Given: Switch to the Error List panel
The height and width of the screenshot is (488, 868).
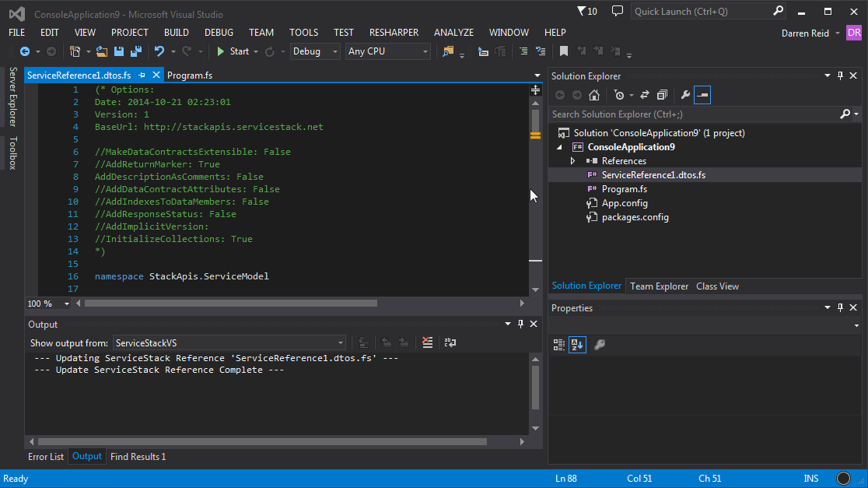Looking at the screenshot, I should [x=45, y=457].
